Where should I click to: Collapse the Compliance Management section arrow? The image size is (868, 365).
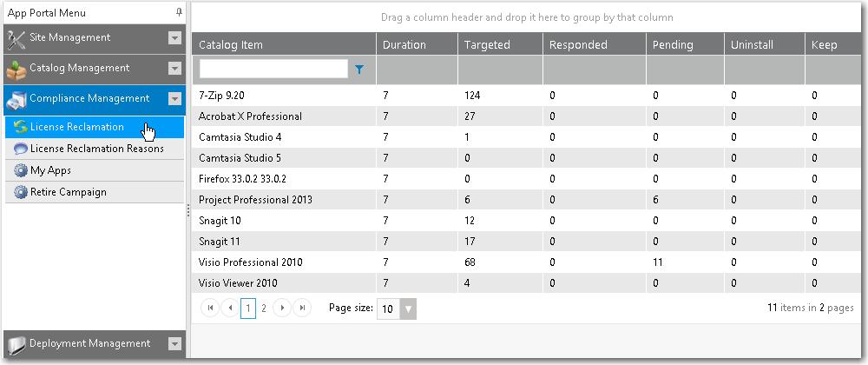click(174, 99)
